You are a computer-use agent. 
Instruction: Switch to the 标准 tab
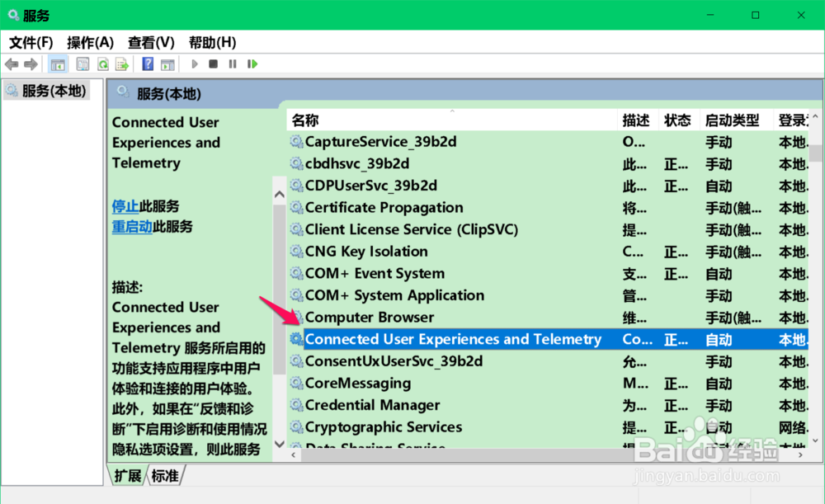pos(165,476)
